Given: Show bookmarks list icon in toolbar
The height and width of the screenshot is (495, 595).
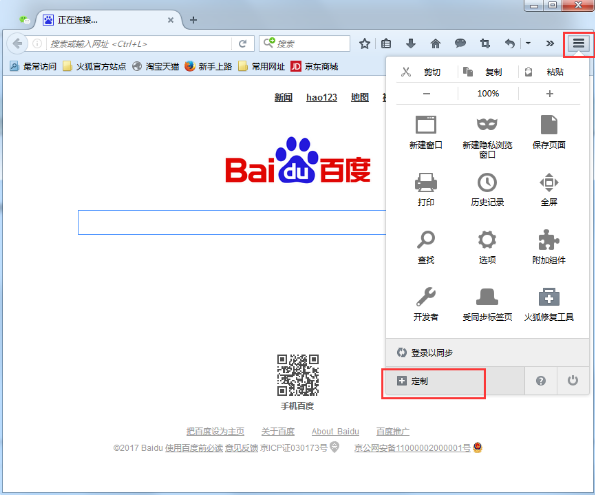Looking at the screenshot, I should 386,44.
